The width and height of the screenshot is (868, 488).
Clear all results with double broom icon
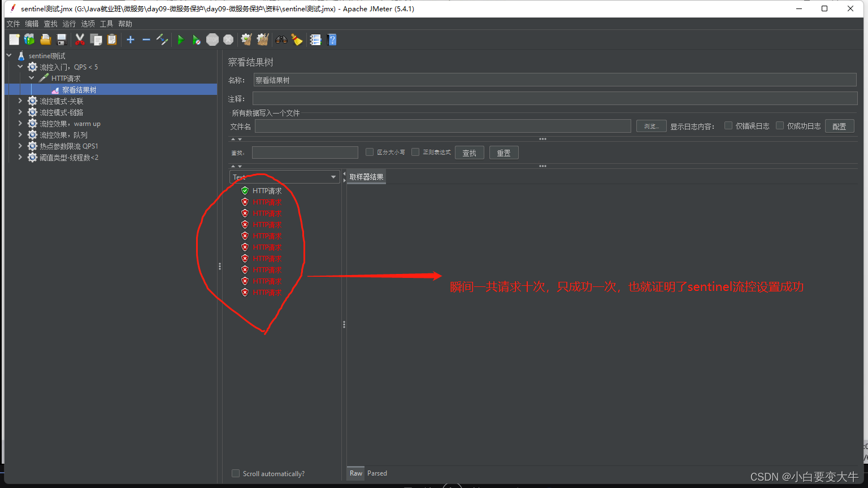263,40
